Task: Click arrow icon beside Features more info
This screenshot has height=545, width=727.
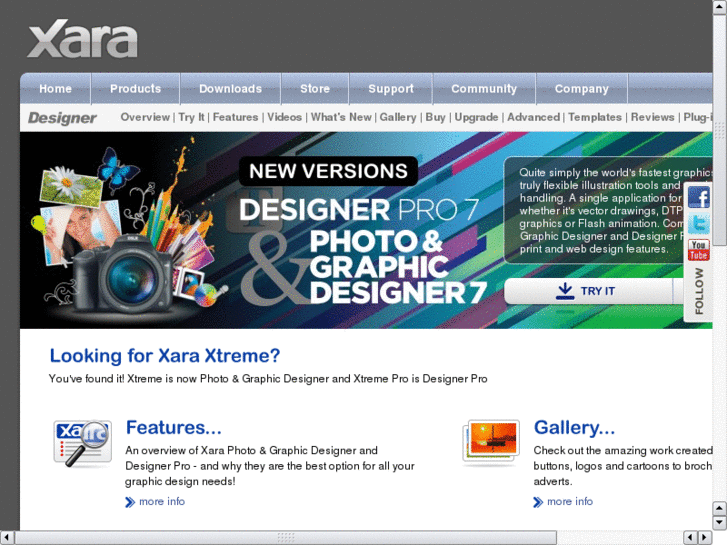Action: 130,502
